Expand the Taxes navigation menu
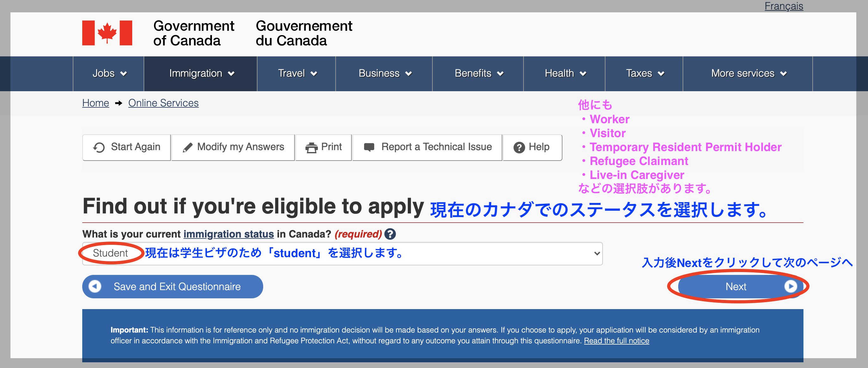This screenshot has height=368, width=868. pyautogui.click(x=644, y=73)
